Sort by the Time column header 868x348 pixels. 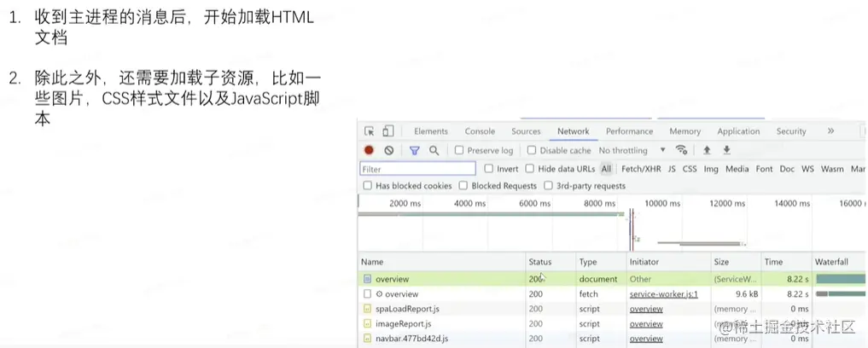pyautogui.click(x=786, y=262)
